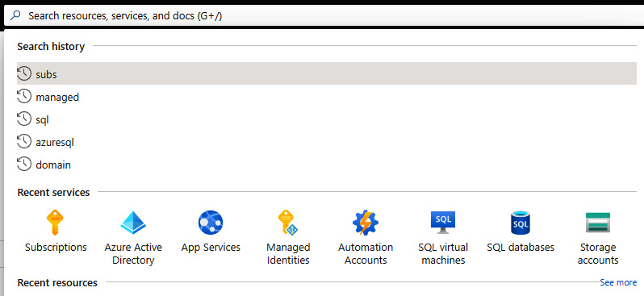Click the history clock icon beside 'managed'
Screen dimensions: 644x296
(x=24, y=97)
